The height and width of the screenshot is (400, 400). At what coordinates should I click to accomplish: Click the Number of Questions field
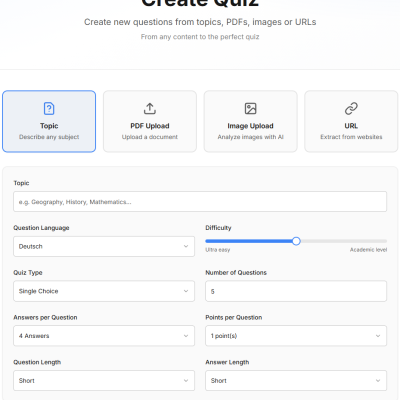[x=296, y=291]
